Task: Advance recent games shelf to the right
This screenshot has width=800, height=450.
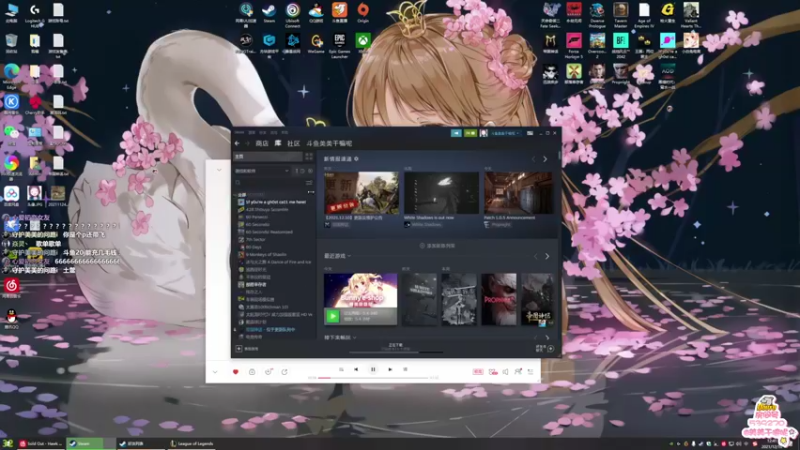Action: (x=547, y=256)
